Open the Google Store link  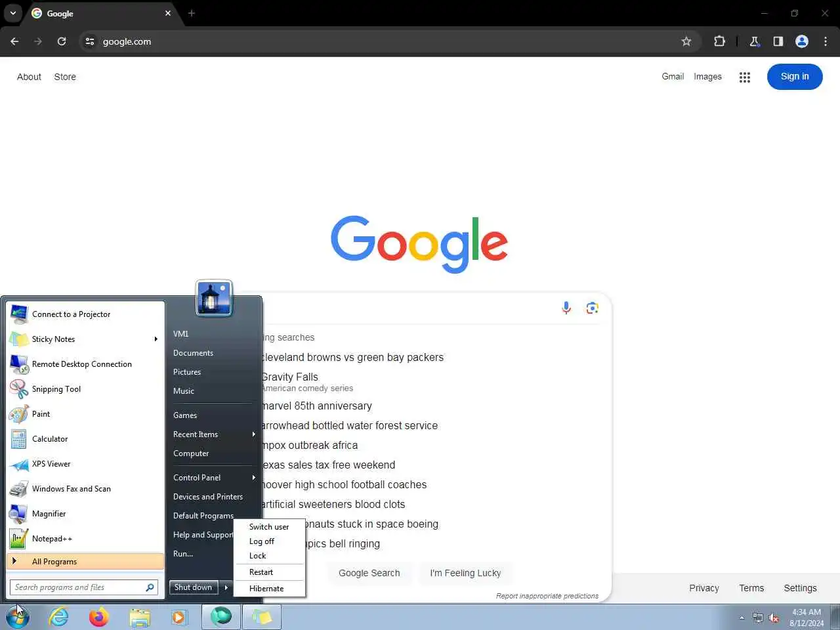pos(65,77)
